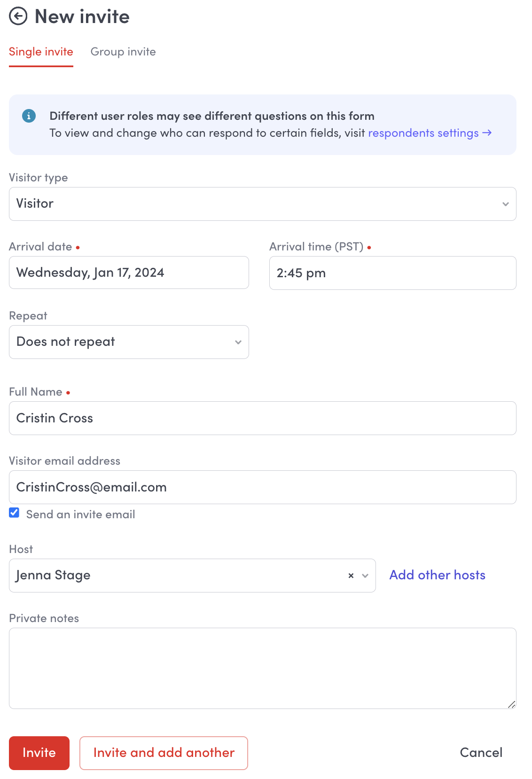Open the respondents settings link

click(429, 133)
